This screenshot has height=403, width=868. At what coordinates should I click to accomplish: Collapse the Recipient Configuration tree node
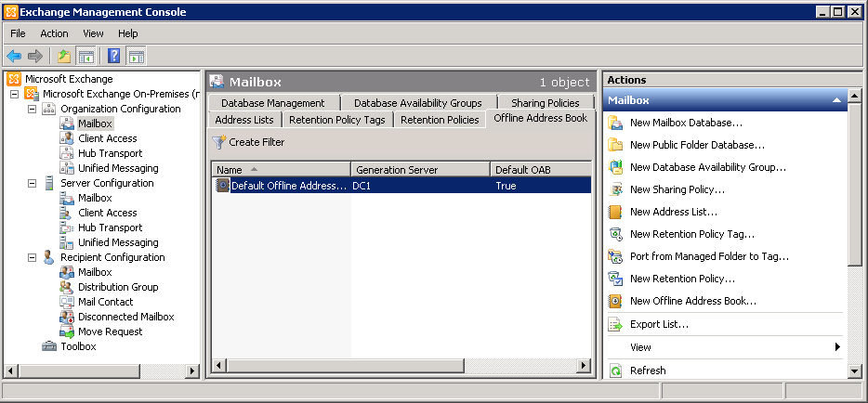(32, 257)
